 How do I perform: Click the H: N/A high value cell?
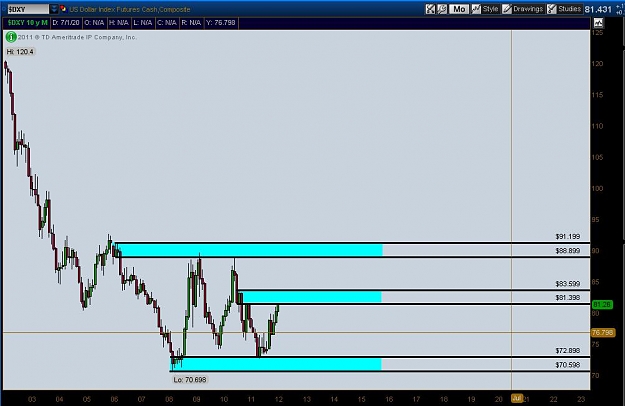tap(119, 23)
